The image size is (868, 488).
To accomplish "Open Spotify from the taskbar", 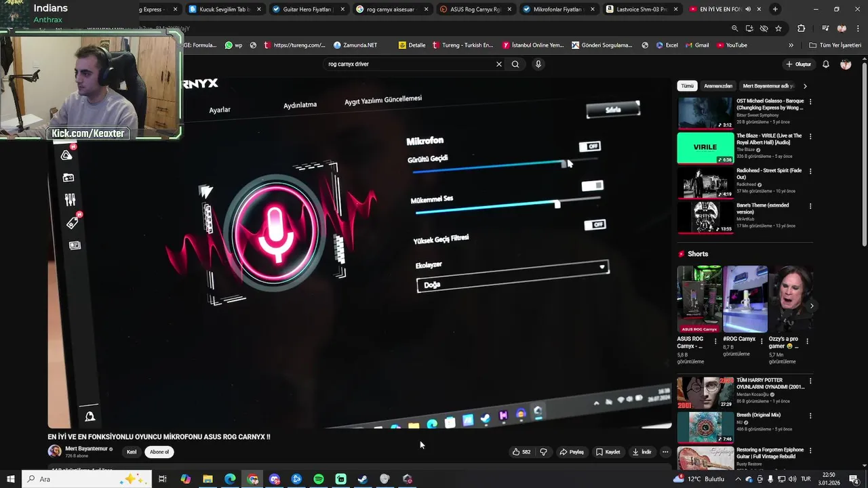I will pyautogui.click(x=319, y=479).
